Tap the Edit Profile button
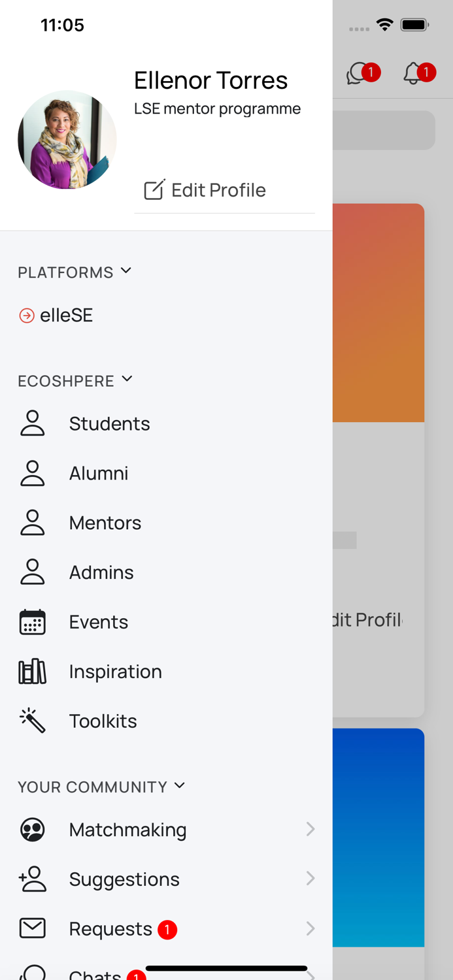Image resolution: width=453 pixels, height=980 pixels. [205, 190]
